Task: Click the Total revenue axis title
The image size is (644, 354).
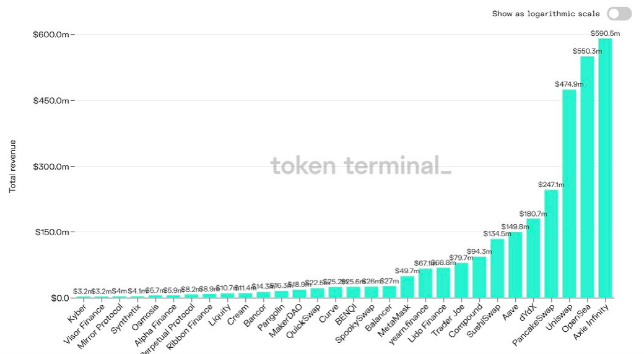Action: 12,166
